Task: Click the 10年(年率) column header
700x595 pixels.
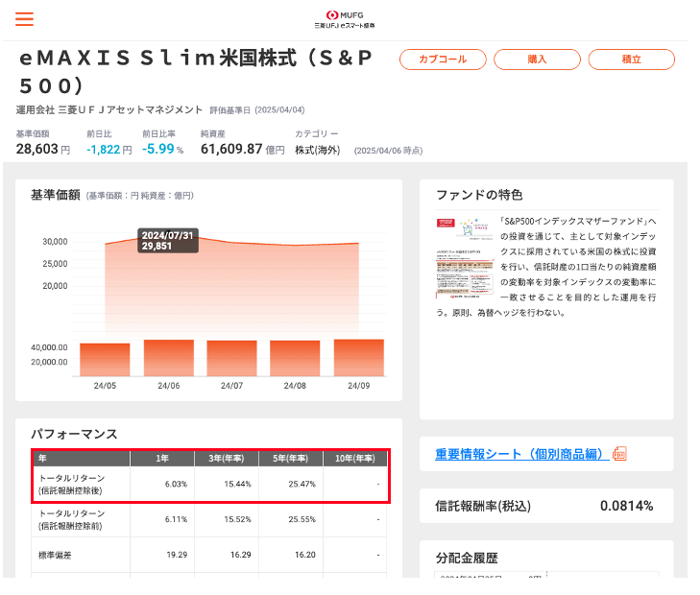Action: coord(355,458)
